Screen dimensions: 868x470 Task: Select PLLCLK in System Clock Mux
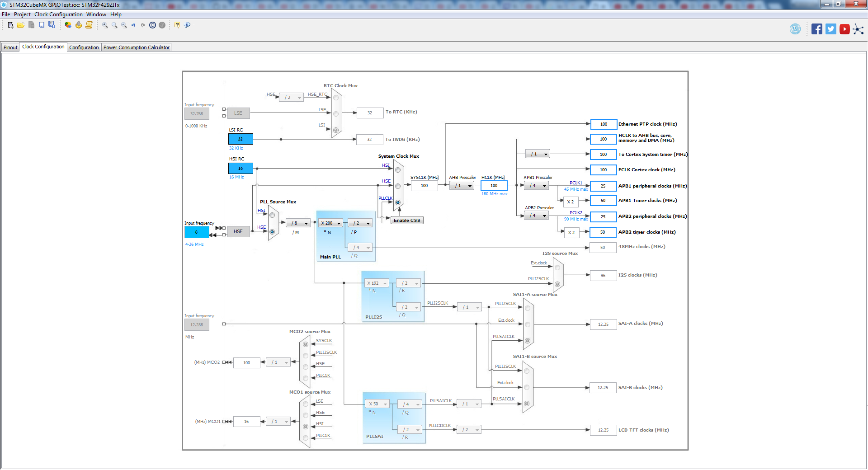[398, 202]
